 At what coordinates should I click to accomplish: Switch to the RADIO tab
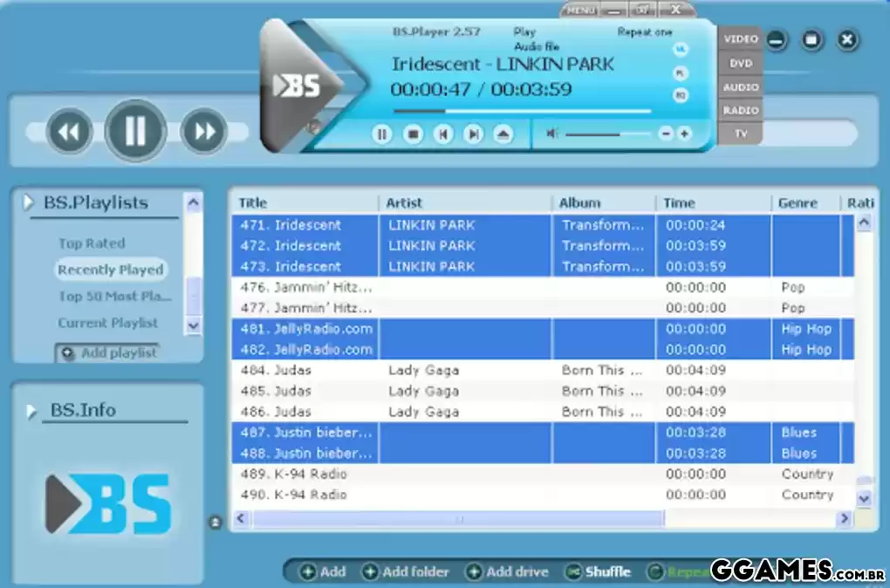tap(741, 111)
